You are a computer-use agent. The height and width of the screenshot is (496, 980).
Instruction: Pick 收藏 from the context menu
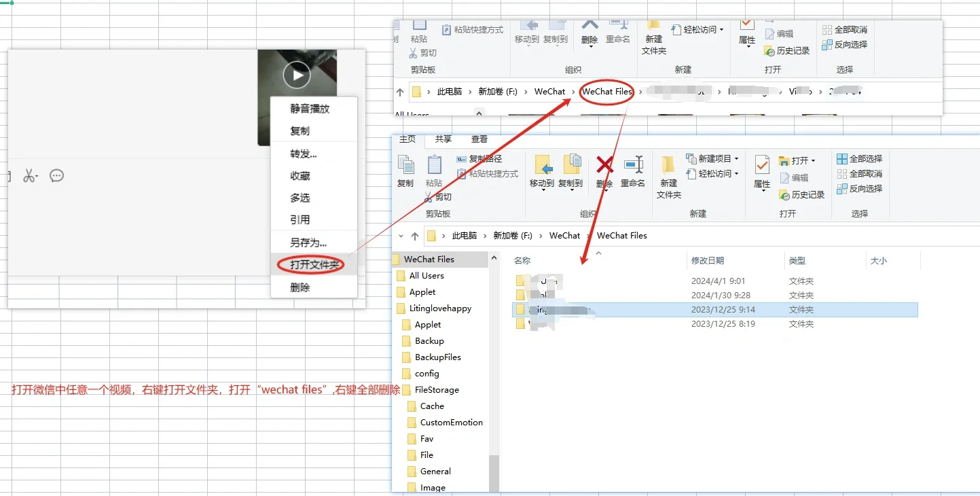click(x=300, y=176)
